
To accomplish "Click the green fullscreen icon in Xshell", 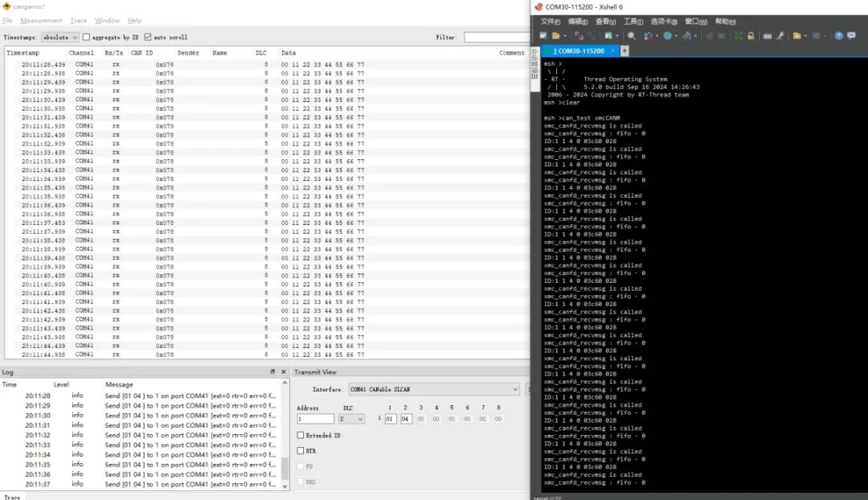I will [738, 36].
